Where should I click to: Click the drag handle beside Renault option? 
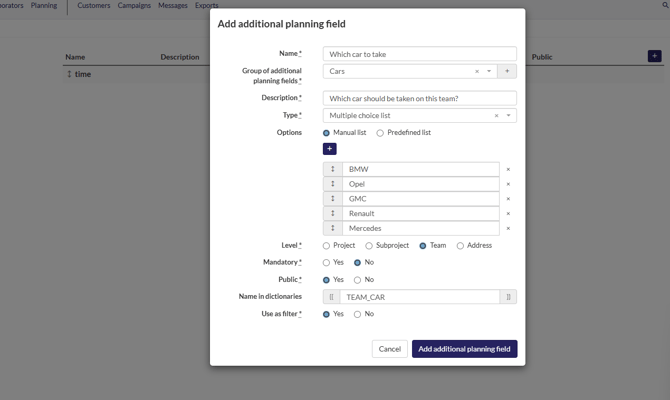point(333,213)
